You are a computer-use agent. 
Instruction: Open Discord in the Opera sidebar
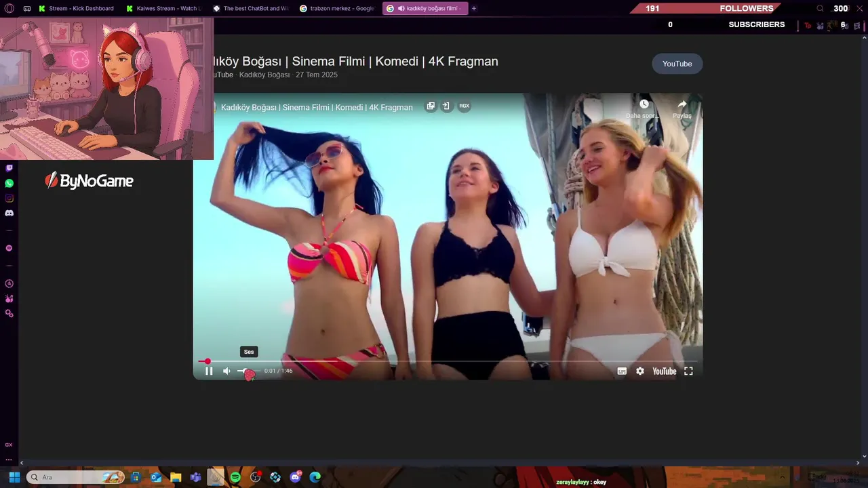[9, 213]
